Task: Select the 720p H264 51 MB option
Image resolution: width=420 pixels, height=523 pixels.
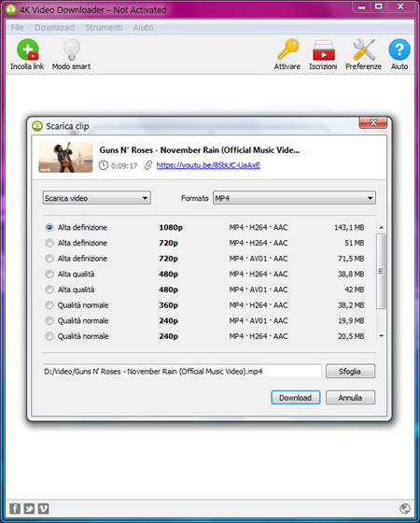Action: tap(209, 243)
